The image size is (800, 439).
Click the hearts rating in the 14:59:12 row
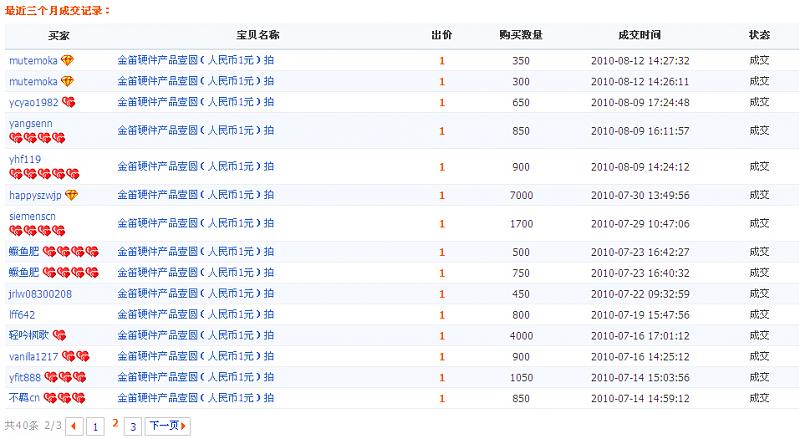[64, 398]
